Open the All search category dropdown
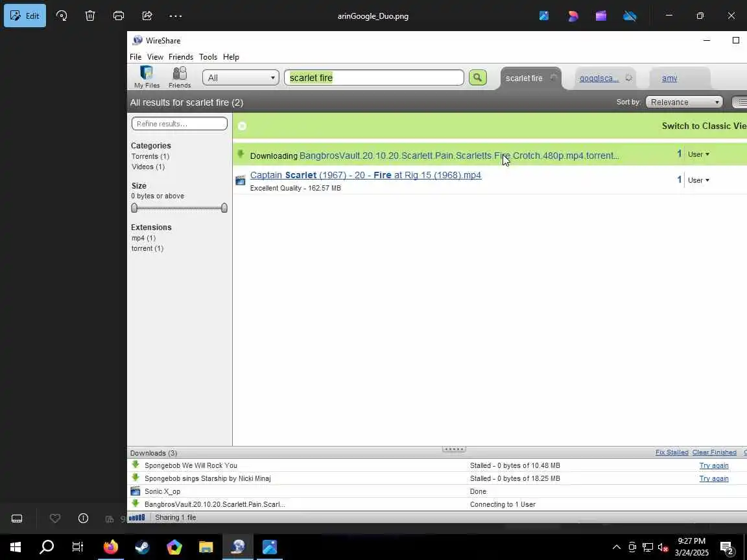Viewport: 747px width, 560px height. (241, 78)
